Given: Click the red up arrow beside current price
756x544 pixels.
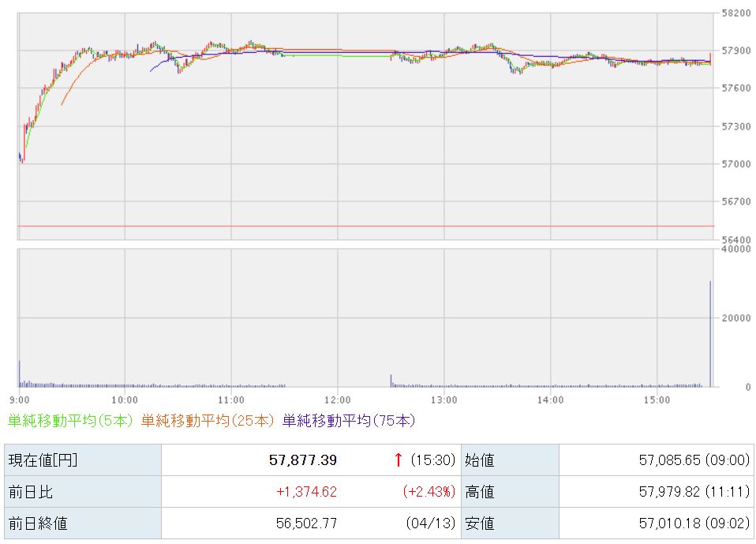Looking at the screenshot, I should [x=398, y=460].
